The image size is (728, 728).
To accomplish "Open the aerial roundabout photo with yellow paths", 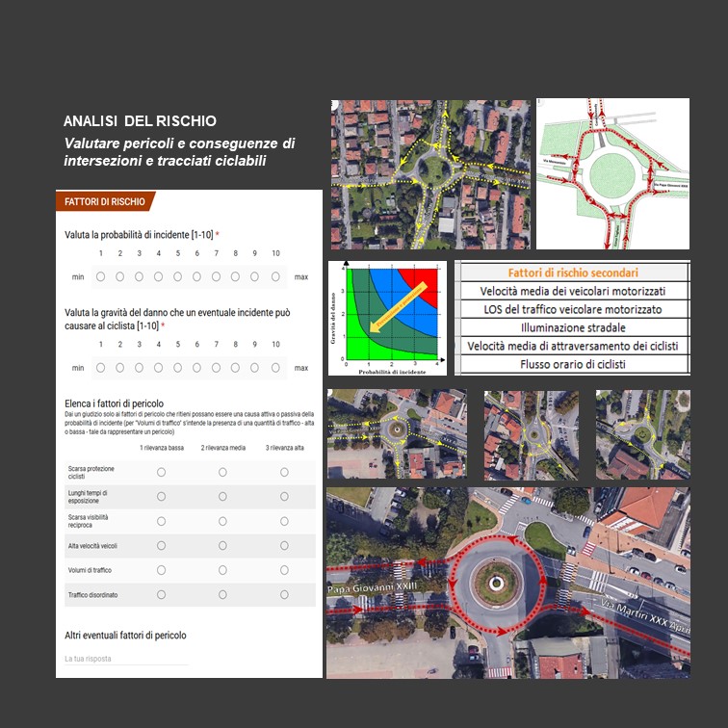I will click(430, 174).
